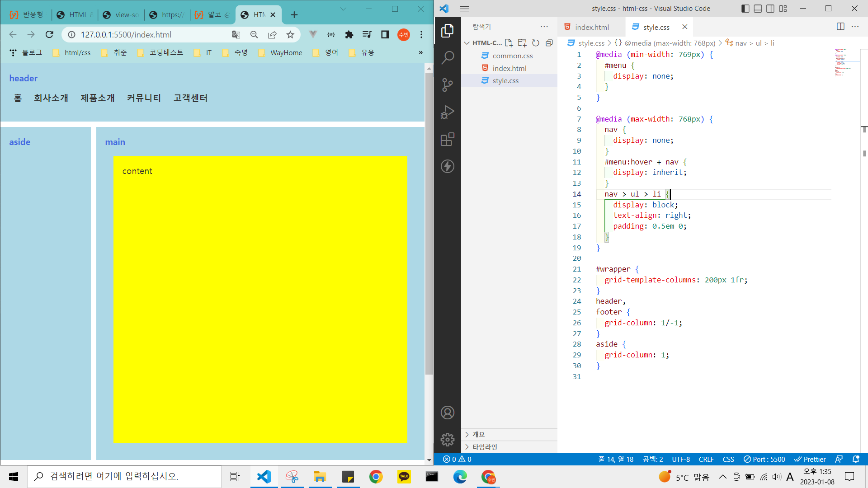The width and height of the screenshot is (868, 488).
Task: Expand the 타임라인 timeline section
Action: 484,447
